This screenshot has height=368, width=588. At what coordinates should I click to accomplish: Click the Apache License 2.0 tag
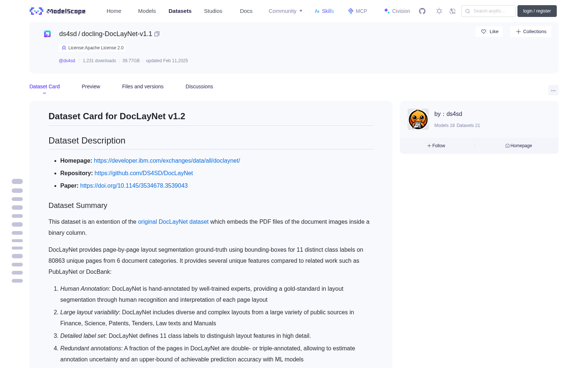tap(92, 48)
